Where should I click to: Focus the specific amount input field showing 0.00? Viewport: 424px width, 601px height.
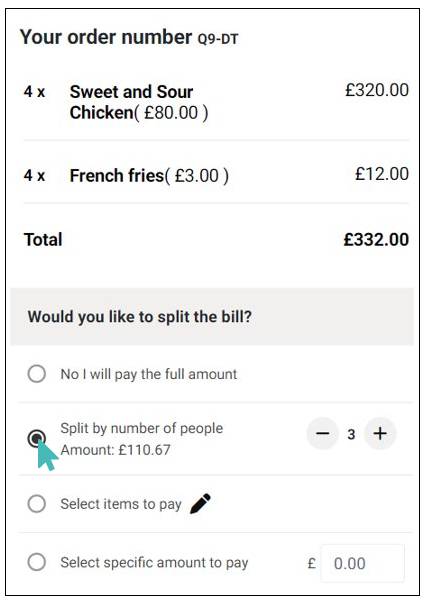click(362, 563)
